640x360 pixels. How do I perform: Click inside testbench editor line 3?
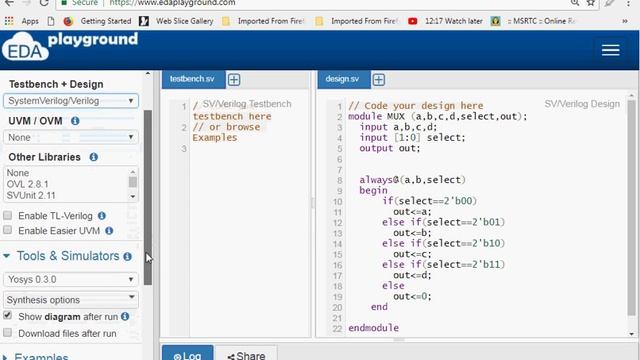pos(249,149)
